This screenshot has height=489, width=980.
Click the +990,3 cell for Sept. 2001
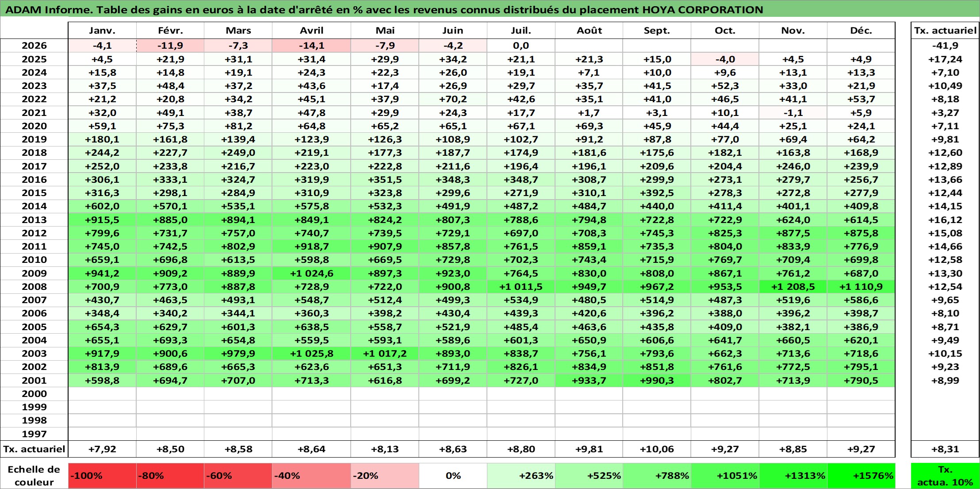(x=657, y=381)
